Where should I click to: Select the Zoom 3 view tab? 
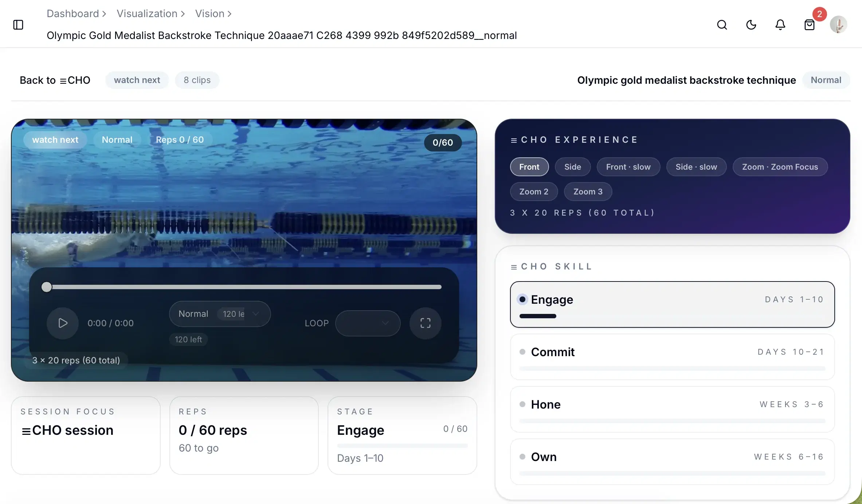click(x=588, y=192)
